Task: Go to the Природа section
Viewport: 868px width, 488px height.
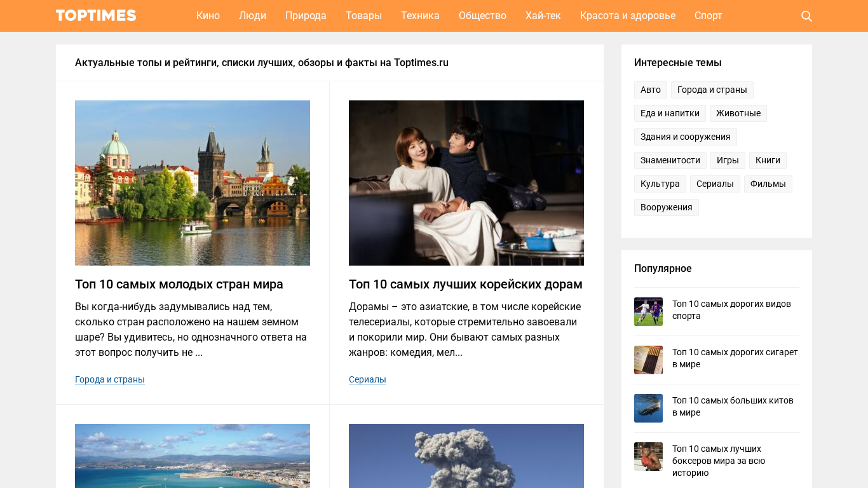Action: tap(306, 16)
